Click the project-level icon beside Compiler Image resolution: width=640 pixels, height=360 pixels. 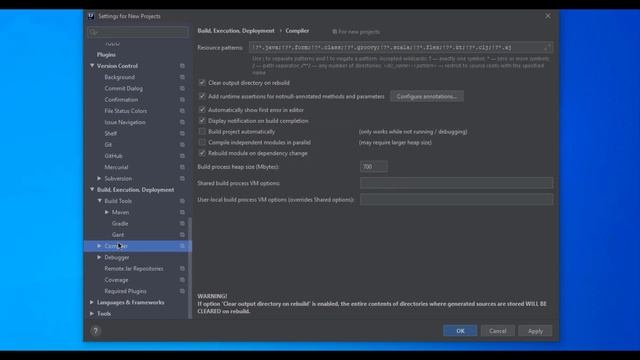(x=182, y=246)
